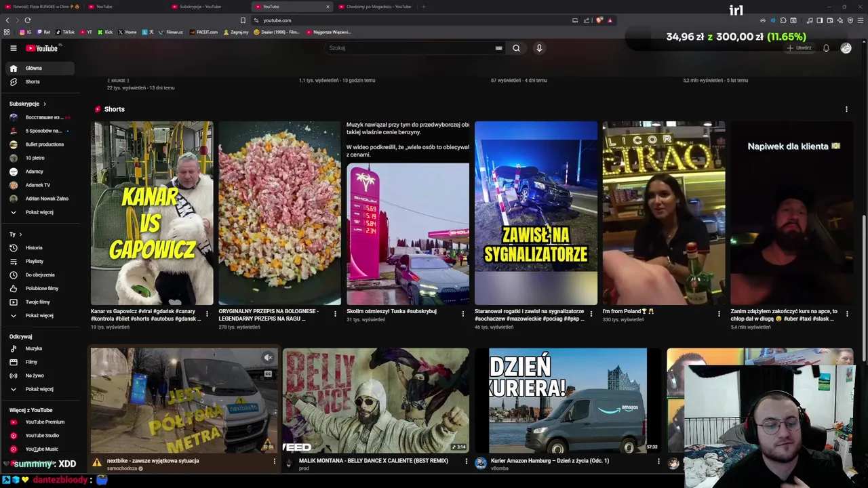Viewport: 868px width, 488px height.
Task: Unmute the nextbike video preview
Action: click(268, 357)
